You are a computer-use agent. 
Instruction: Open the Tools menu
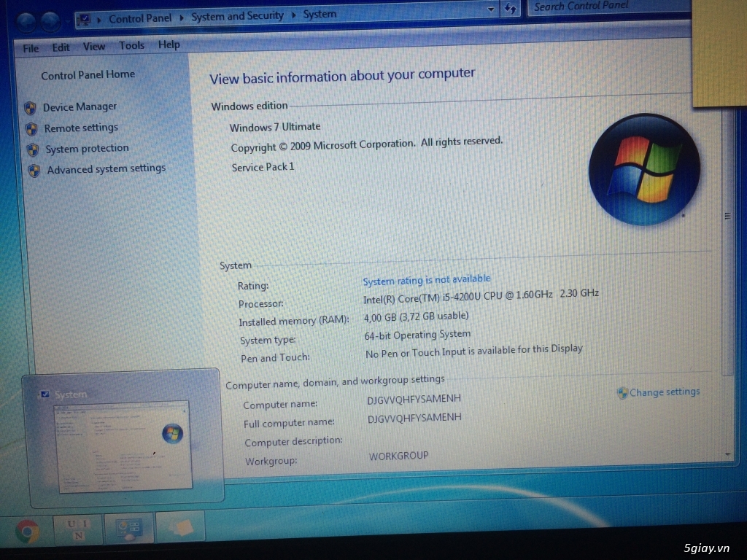(x=131, y=45)
